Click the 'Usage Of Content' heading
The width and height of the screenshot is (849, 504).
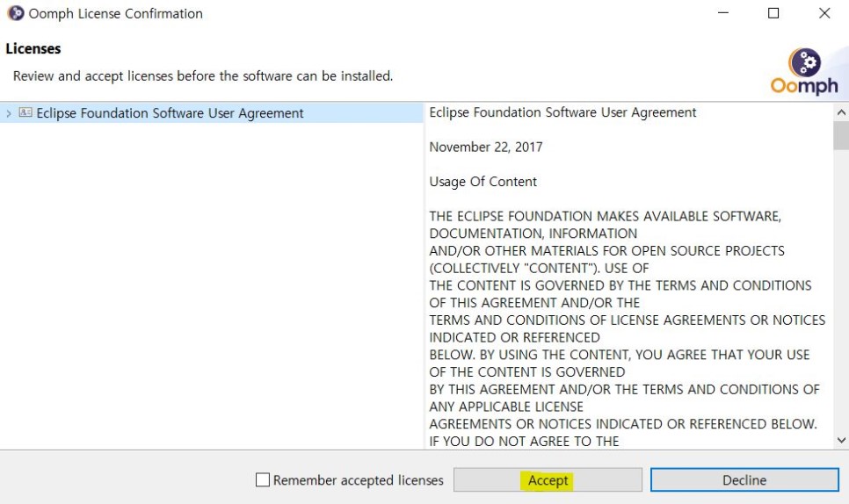click(x=483, y=182)
